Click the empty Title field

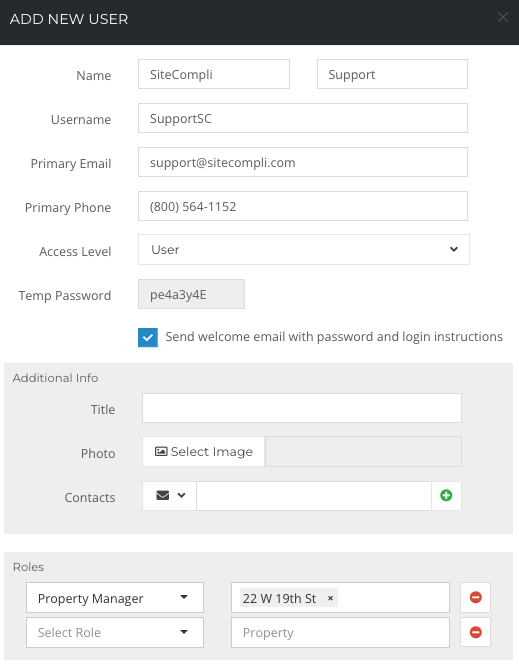coord(302,408)
